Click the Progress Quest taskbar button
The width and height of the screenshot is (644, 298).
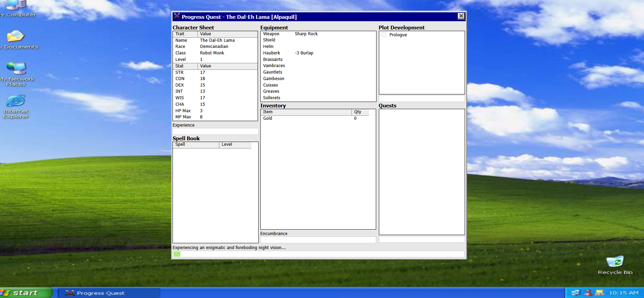coord(109,293)
